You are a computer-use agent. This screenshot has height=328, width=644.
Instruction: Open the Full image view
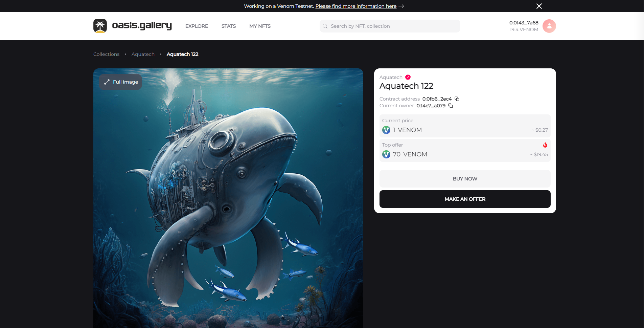(x=121, y=82)
